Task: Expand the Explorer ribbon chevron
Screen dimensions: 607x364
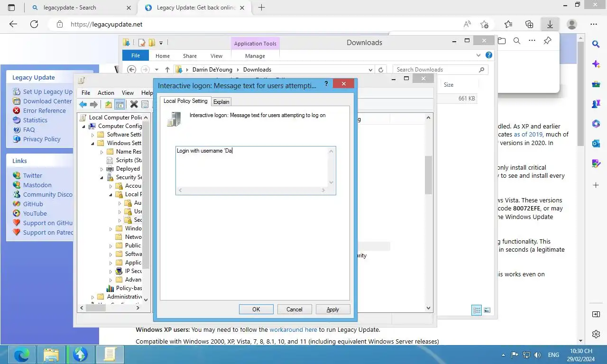Action: point(478,55)
